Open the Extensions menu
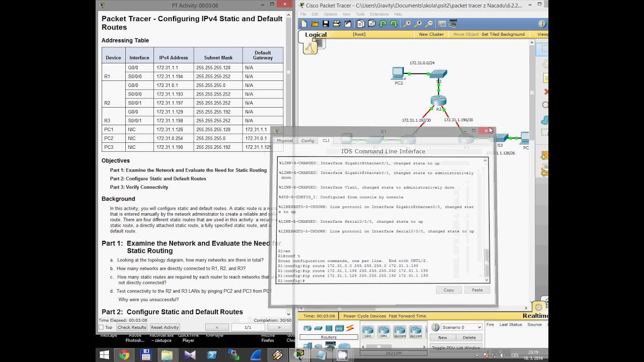Image resolution: width=644 pixels, height=362 pixels. [379, 14]
